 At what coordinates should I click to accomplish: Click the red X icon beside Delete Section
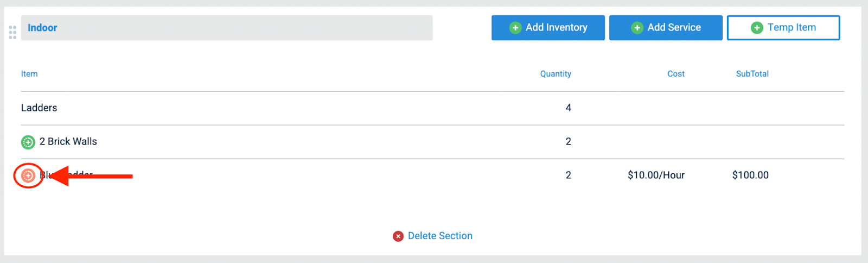tap(398, 236)
